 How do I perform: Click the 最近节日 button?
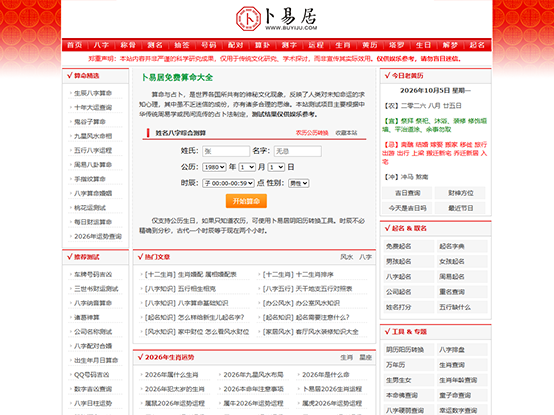[x=460, y=208]
